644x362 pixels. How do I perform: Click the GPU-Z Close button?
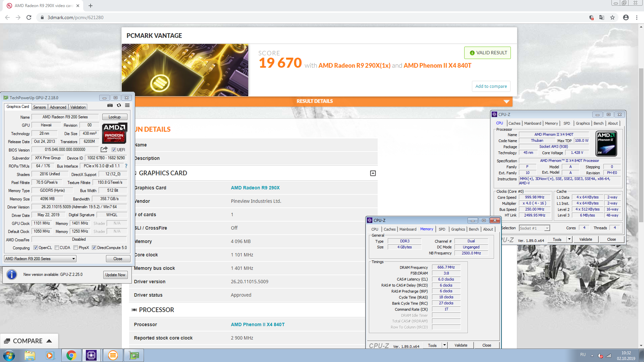[x=118, y=259]
